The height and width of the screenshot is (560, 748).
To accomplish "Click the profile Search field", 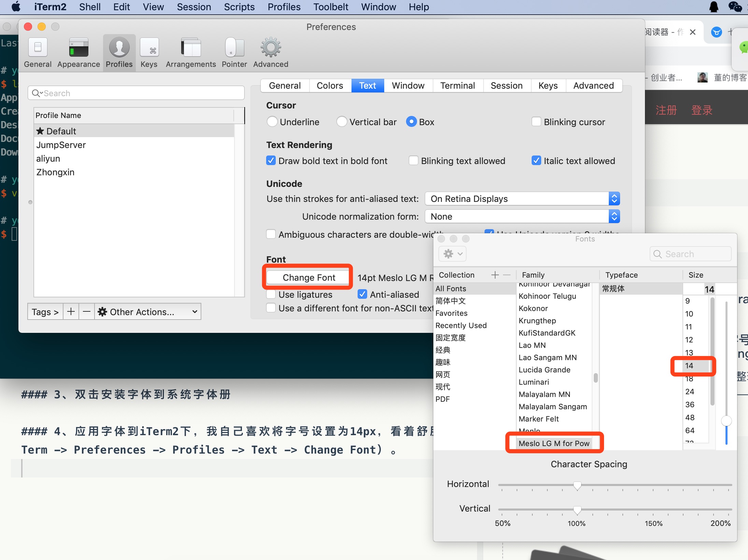I will 136,93.
